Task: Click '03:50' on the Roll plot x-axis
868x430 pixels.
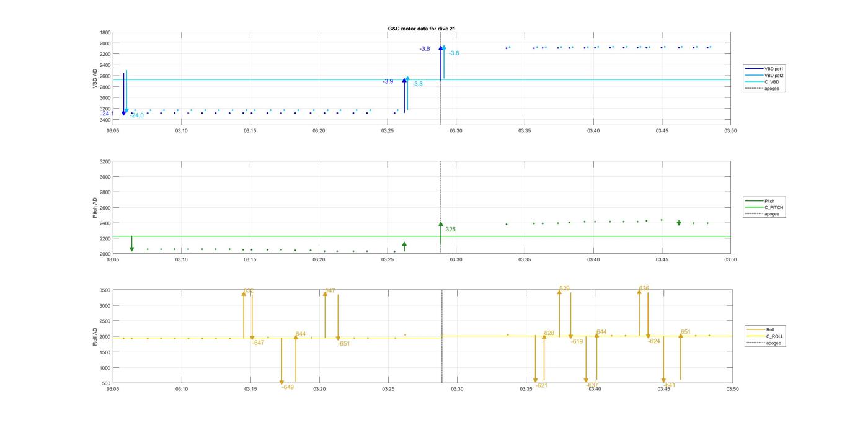Action: (x=732, y=389)
